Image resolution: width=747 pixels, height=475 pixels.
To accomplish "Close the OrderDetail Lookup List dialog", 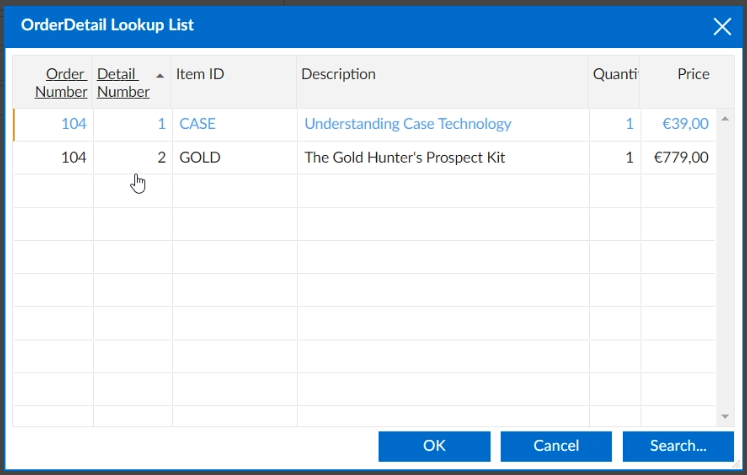I will tap(722, 26).
